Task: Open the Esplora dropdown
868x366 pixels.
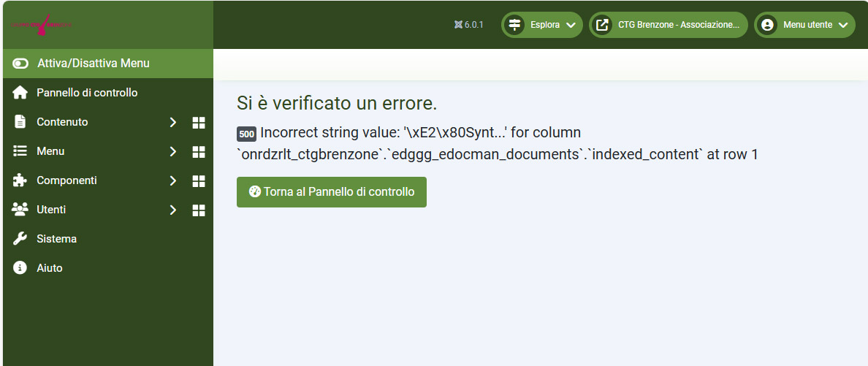Action: (x=542, y=25)
